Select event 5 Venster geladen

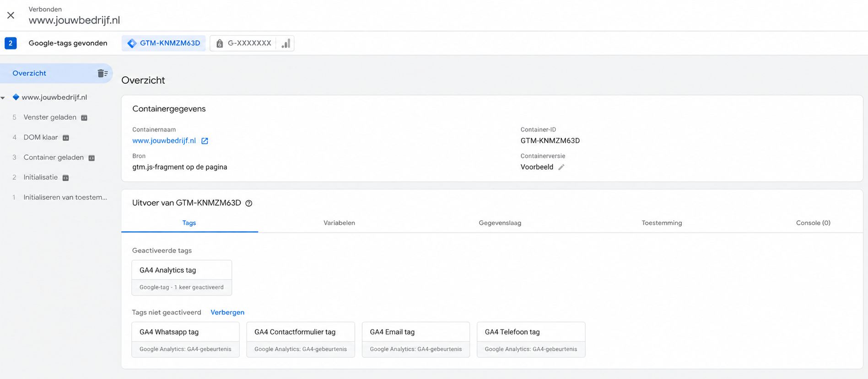(x=50, y=117)
